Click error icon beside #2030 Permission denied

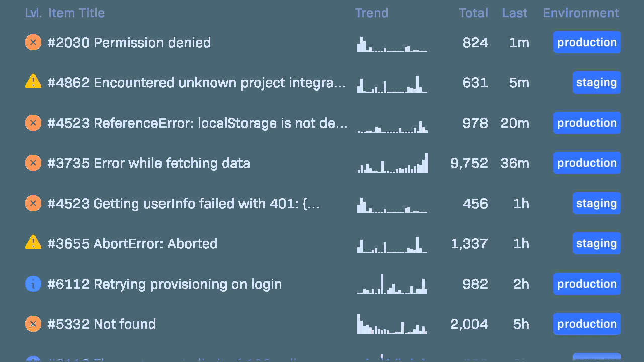pyautogui.click(x=33, y=42)
